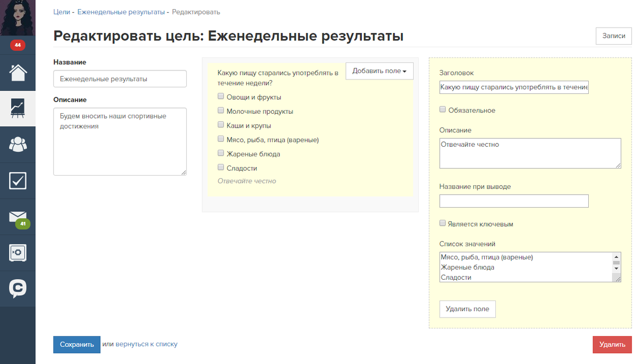Open the messages envelope icon
Viewport: 640px width, 364px height.
tap(18, 217)
